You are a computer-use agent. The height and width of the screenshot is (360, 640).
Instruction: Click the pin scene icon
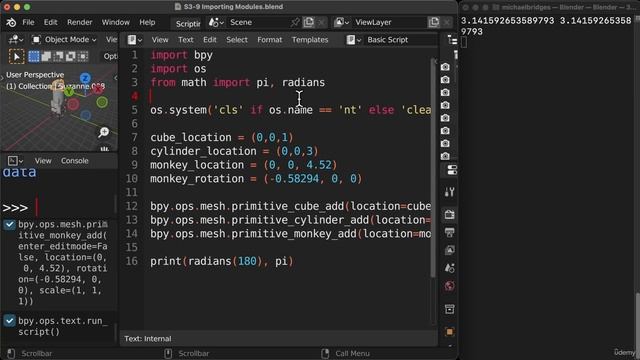295,22
